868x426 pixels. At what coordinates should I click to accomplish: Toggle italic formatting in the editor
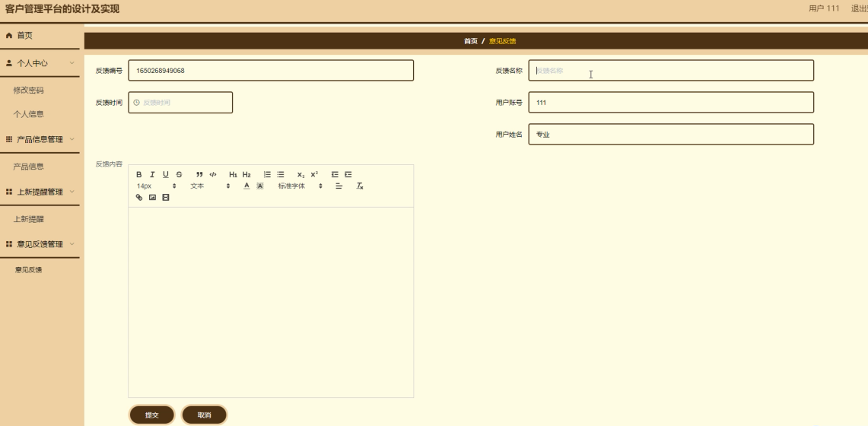coord(152,175)
